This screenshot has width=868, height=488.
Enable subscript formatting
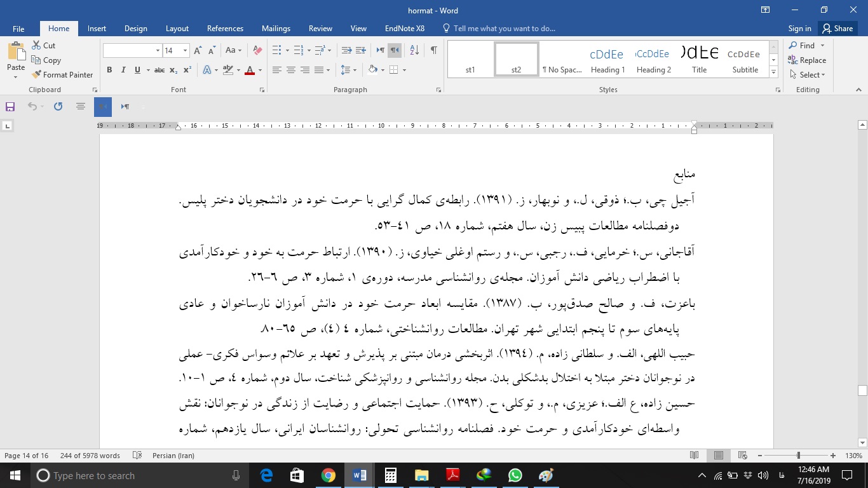pyautogui.click(x=172, y=70)
